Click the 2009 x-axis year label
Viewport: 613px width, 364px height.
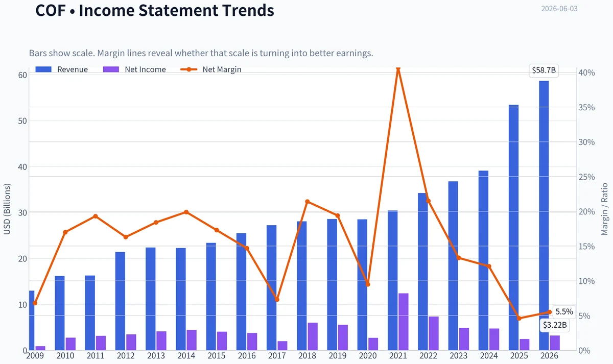point(35,356)
